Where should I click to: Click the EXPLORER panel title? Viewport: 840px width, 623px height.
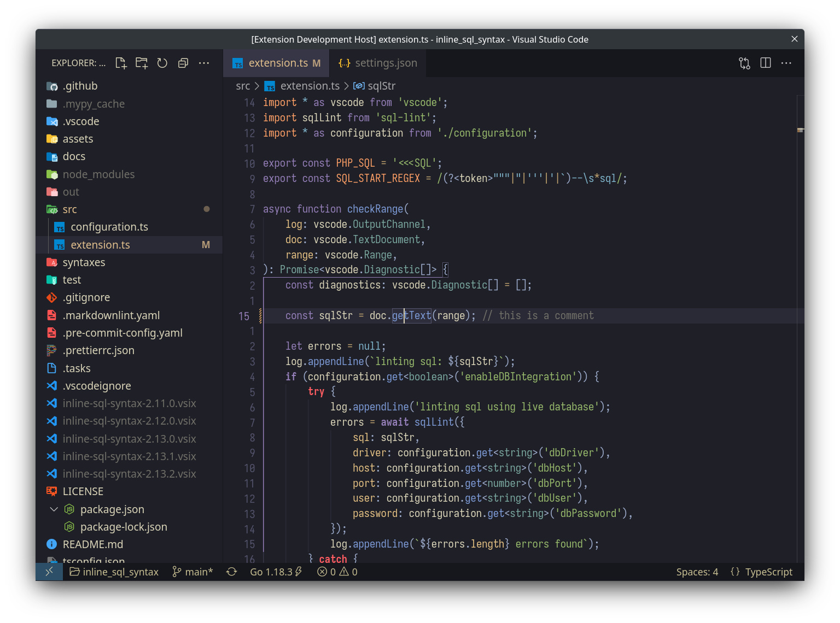point(78,63)
